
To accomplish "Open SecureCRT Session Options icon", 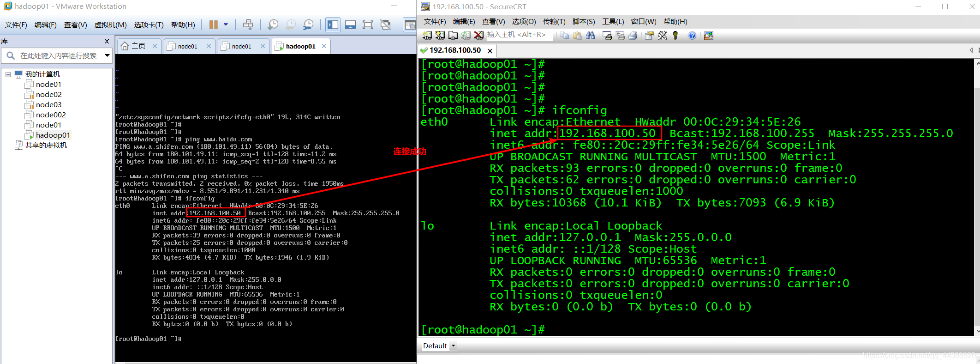I will (x=650, y=35).
